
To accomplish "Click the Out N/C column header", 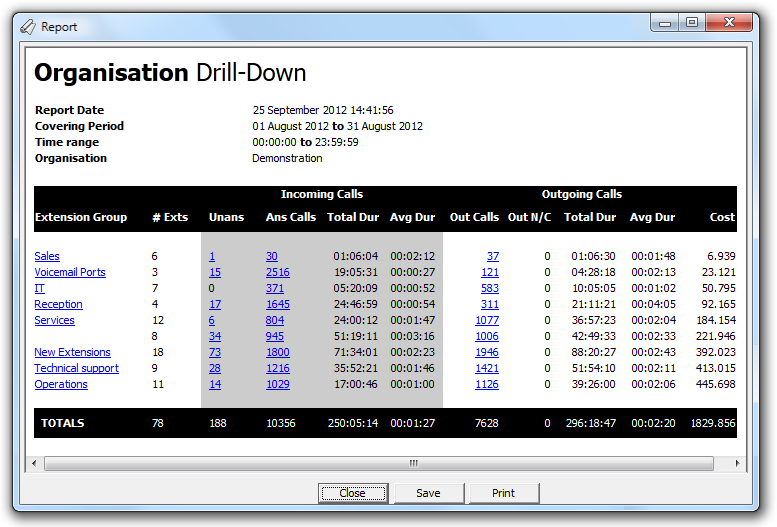I will 529,217.
